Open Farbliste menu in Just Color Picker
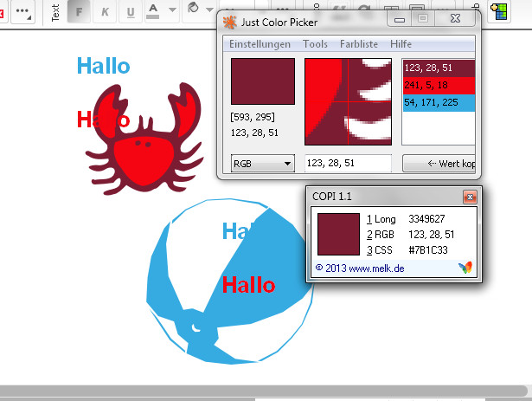The height and width of the screenshot is (401, 532). [x=359, y=44]
